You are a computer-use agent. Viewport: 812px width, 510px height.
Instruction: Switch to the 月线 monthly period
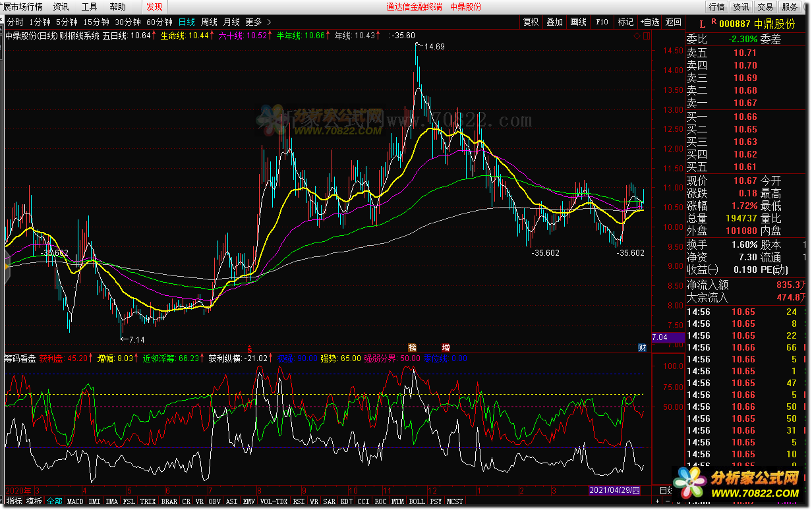(231, 22)
